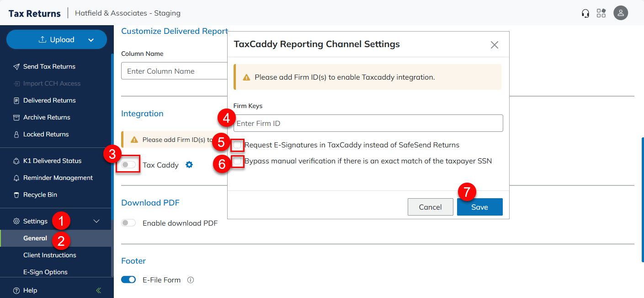This screenshot has width=644, height=298.
Task: Turn off the E-File Form toggle
Action: (128, 280)
